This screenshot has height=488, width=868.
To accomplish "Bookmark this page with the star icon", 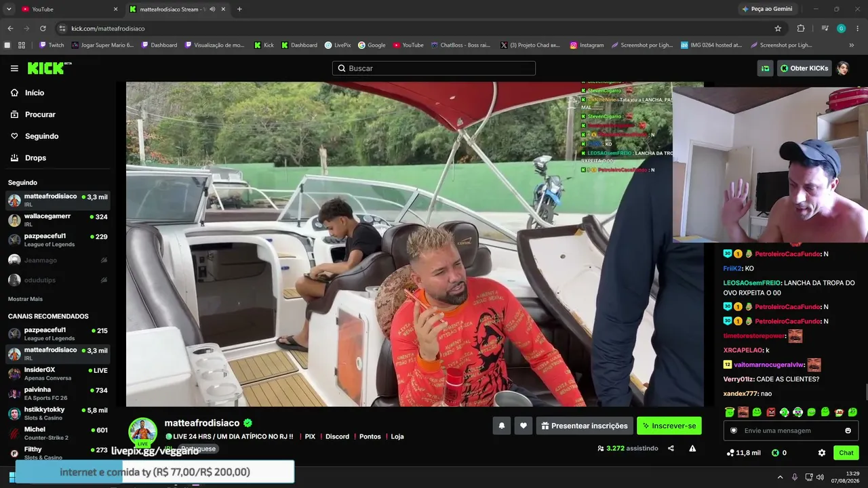I will (778, 28).
